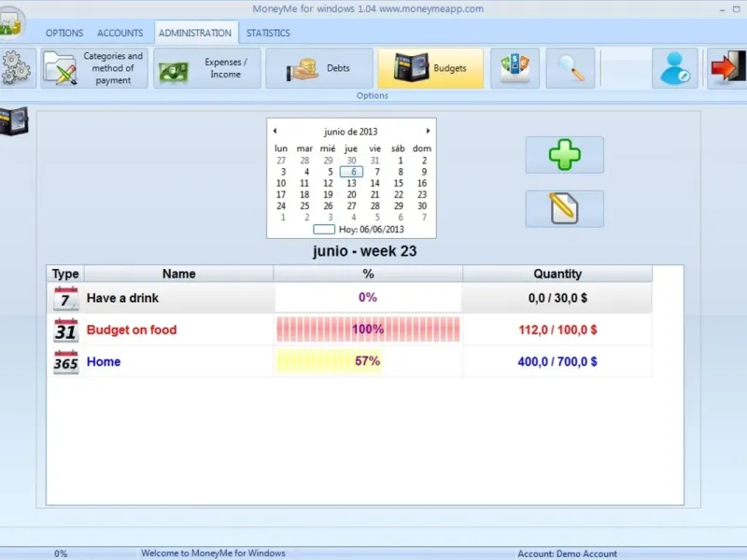Select June 24 in the calendar
Viewport: 747px width, 560px height.
[281, 206]
